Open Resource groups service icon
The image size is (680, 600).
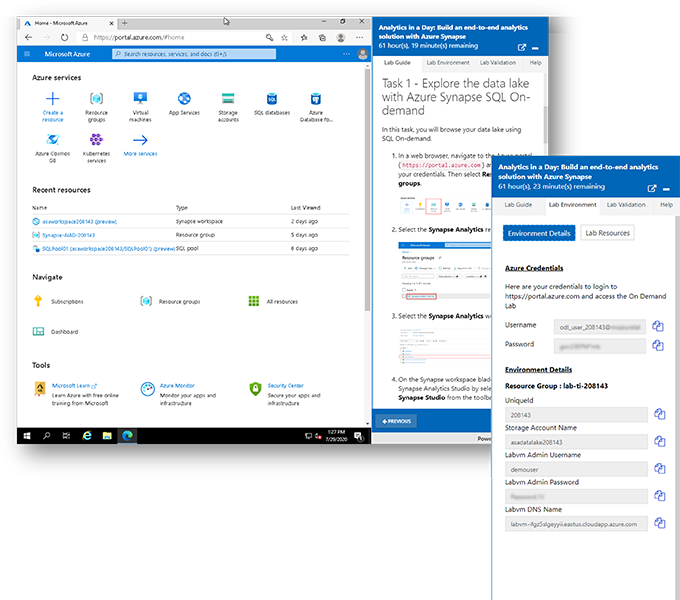pyautogui.click(x=96, y=99)
